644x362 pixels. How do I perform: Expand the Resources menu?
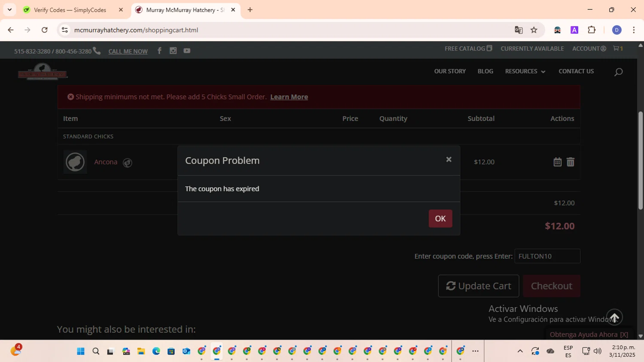525,71
